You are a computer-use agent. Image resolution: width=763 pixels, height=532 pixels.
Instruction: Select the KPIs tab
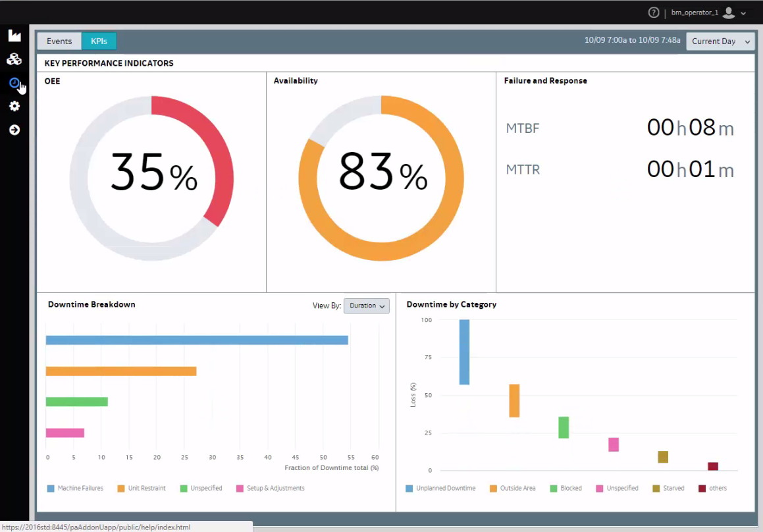tap(99, 41)
